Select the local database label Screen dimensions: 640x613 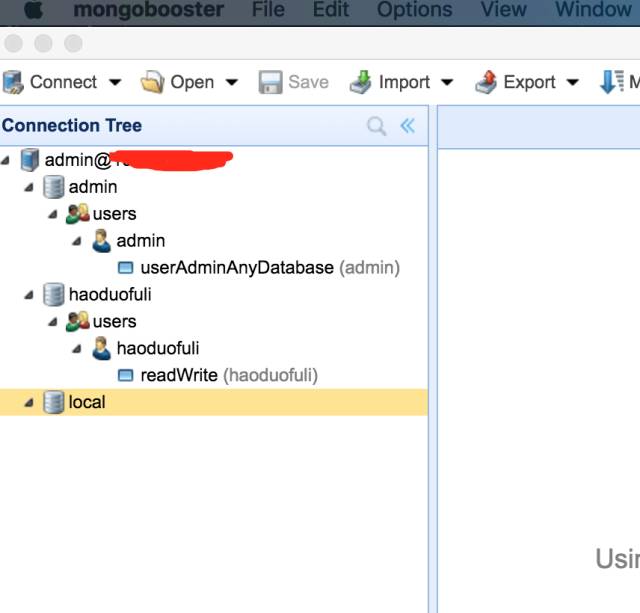(87, 402)
